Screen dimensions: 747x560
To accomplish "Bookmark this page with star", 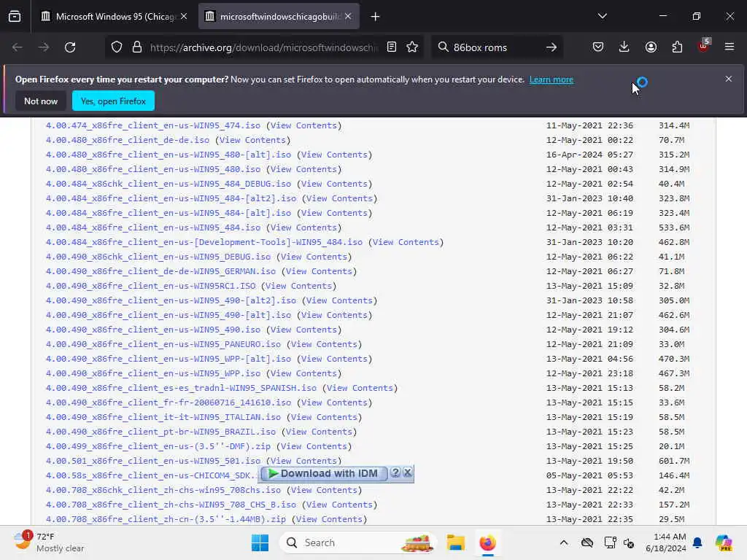I will tap(413, 47).
